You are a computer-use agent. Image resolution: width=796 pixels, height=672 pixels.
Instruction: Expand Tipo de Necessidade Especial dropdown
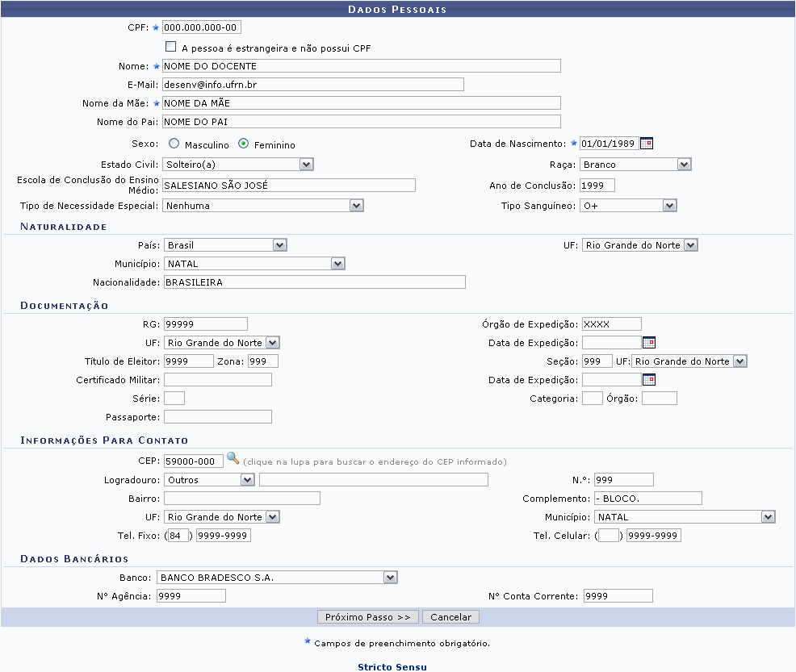click(356, 206)
